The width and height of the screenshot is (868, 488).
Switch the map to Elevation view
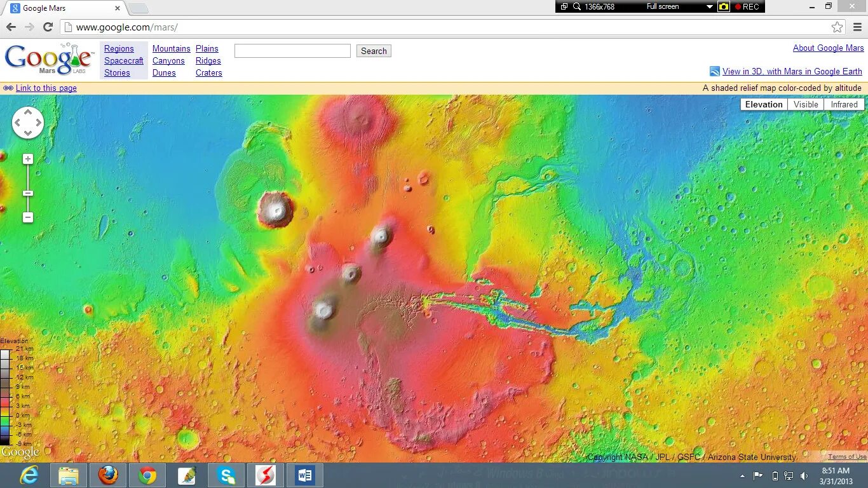[764, 104]
